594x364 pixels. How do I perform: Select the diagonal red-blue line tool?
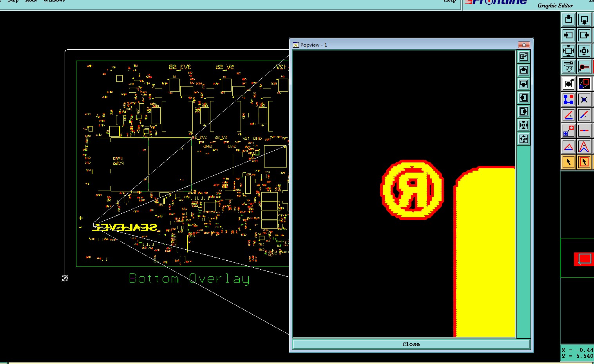coord(584,115)
